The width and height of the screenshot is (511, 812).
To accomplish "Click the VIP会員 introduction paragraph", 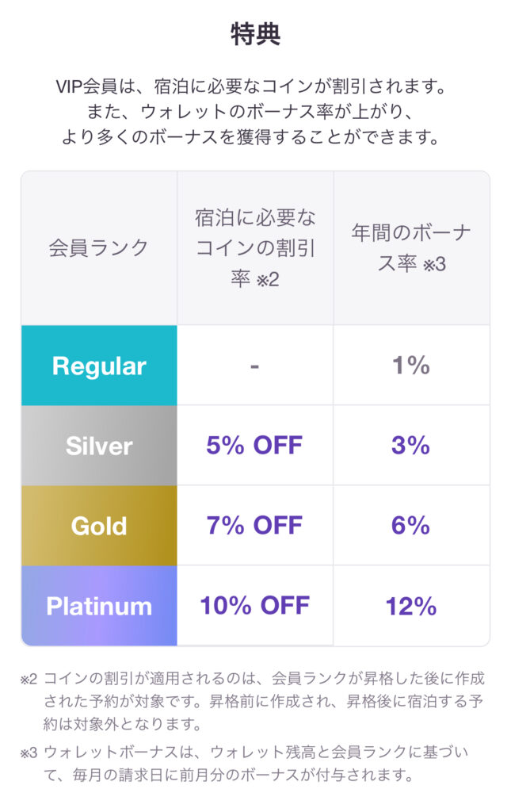I will [x=251, y=111].
